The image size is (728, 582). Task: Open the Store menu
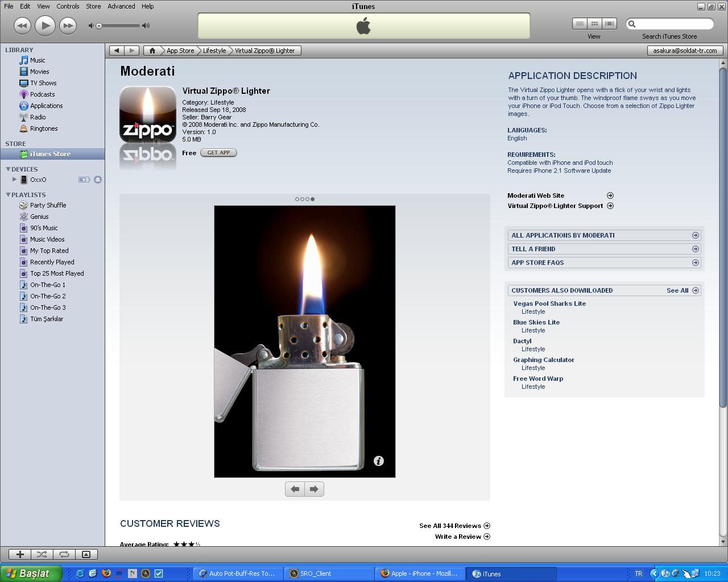[x=93, y=6]
